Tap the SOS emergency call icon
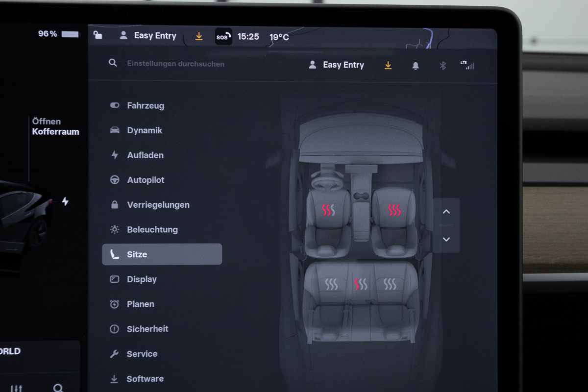 coord(223,37)
